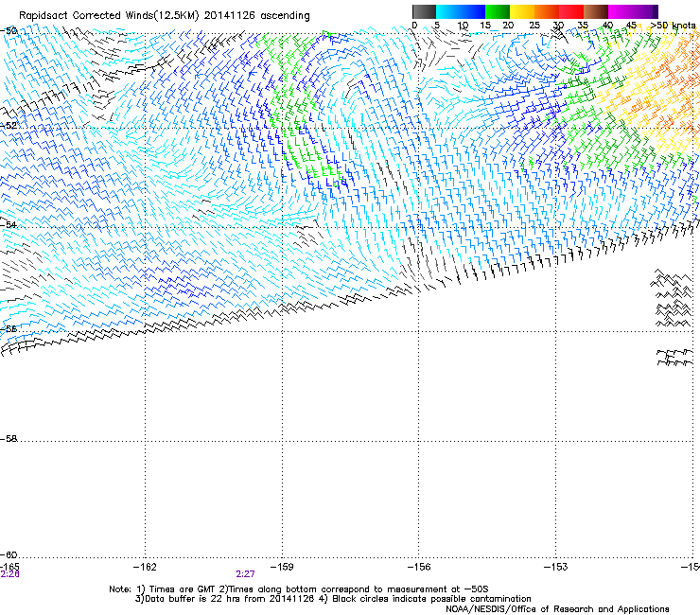Click the '20141126 ascending' date text in title
Image resolution: width=700 pixels, height=615 pixels.
coord(256,16)
